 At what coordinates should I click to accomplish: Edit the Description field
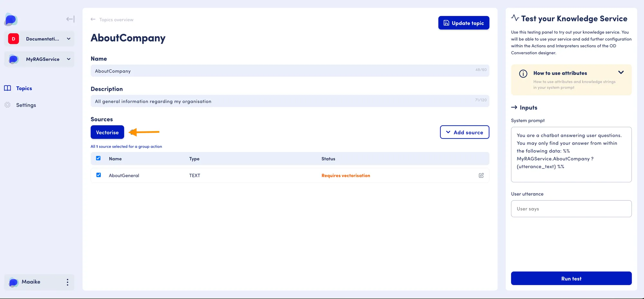tap(290, 101)
